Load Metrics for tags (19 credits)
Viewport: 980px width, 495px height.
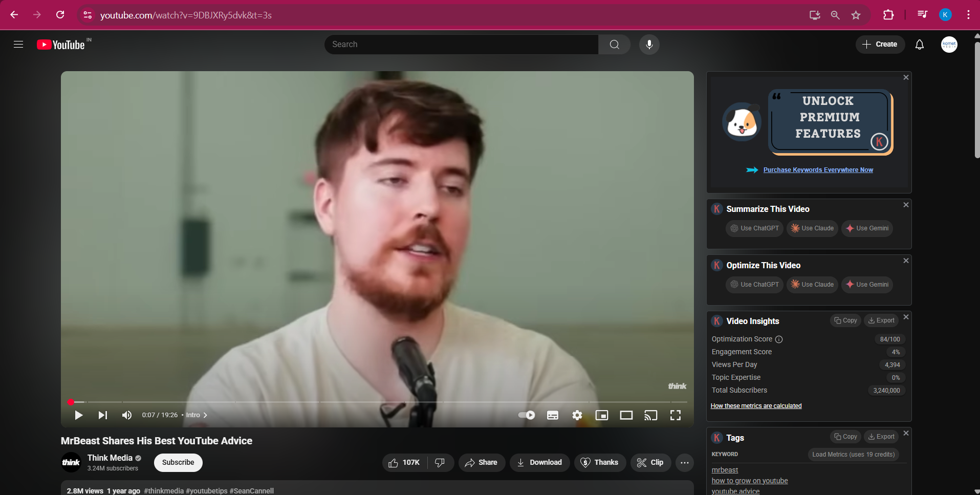pyautogui.click(x=854, y=455)
